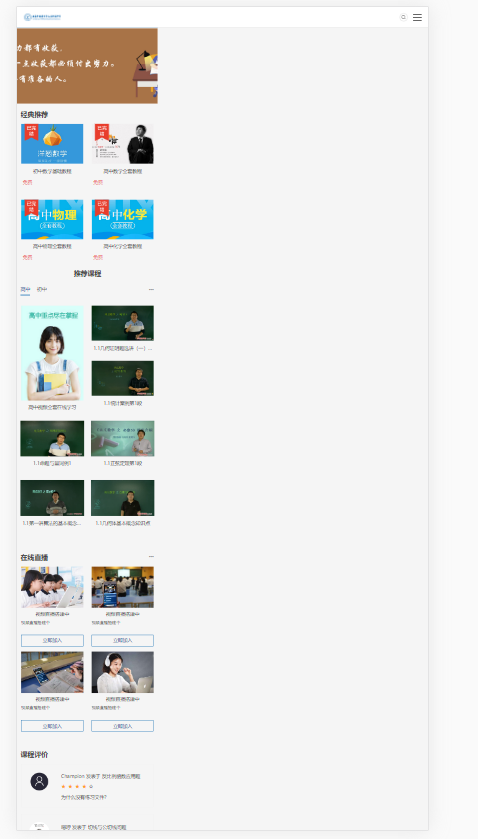Click Champion's user avatar icon
Screen dimensions: 478x839
click(x=39, y=781)
